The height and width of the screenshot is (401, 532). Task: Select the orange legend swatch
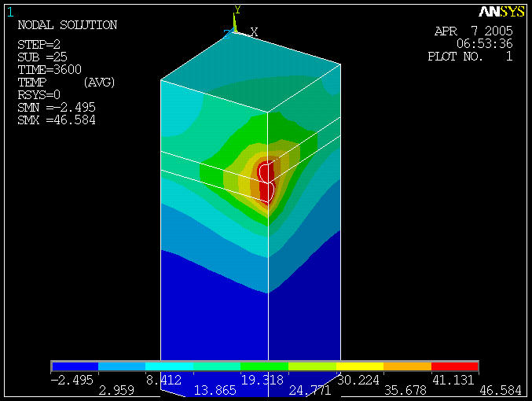[x=408, y=366]
